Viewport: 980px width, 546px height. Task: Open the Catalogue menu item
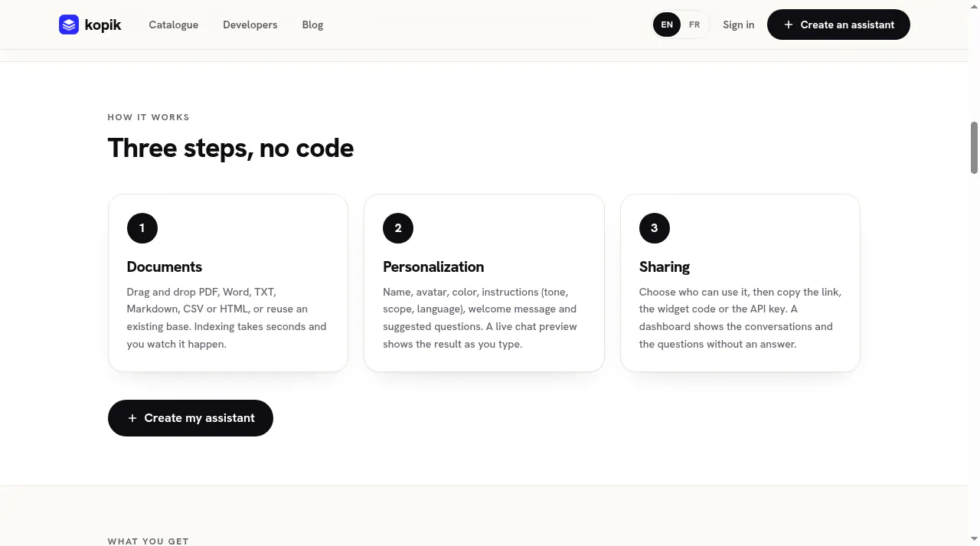(x=174, y=25)
